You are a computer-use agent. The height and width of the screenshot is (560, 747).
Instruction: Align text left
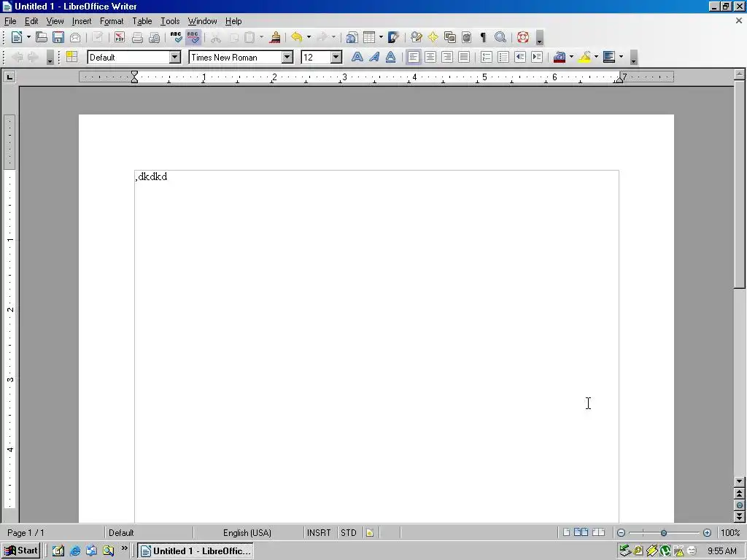point(414,57)
